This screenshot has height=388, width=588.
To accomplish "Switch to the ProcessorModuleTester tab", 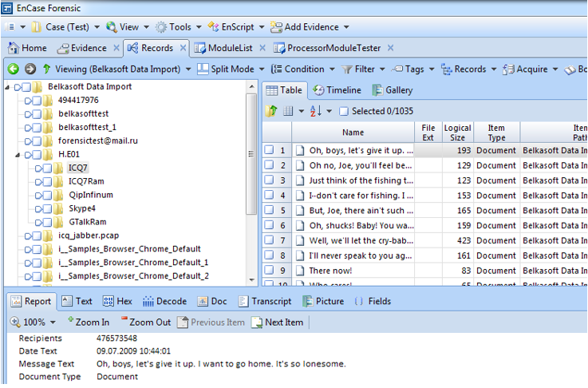I will click(x=328, y=48).
